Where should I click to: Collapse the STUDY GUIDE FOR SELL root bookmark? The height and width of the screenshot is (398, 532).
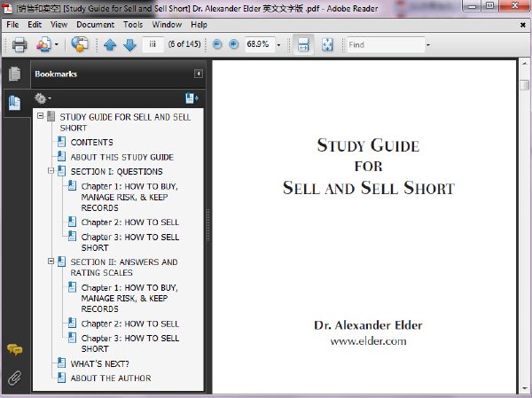click(x=41, y=116)
